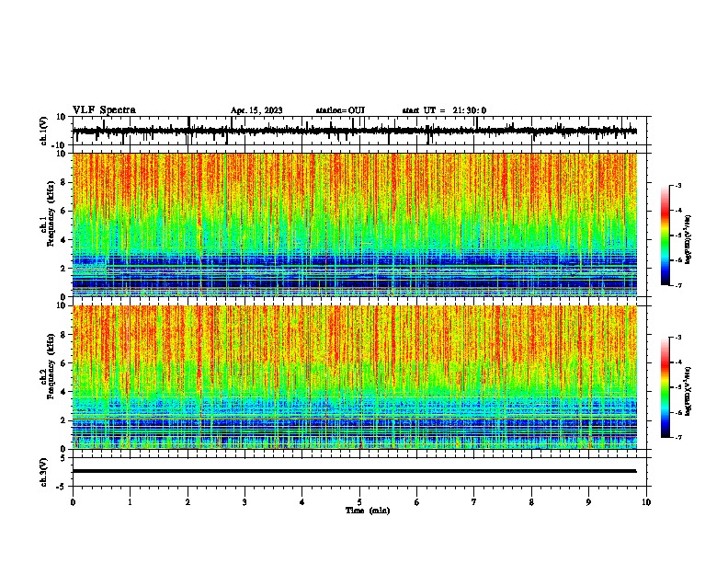This screenshot has width=728, height=563.
Task: Click the flat ch.3(V) trace line
Action: (x=355, y=471)
